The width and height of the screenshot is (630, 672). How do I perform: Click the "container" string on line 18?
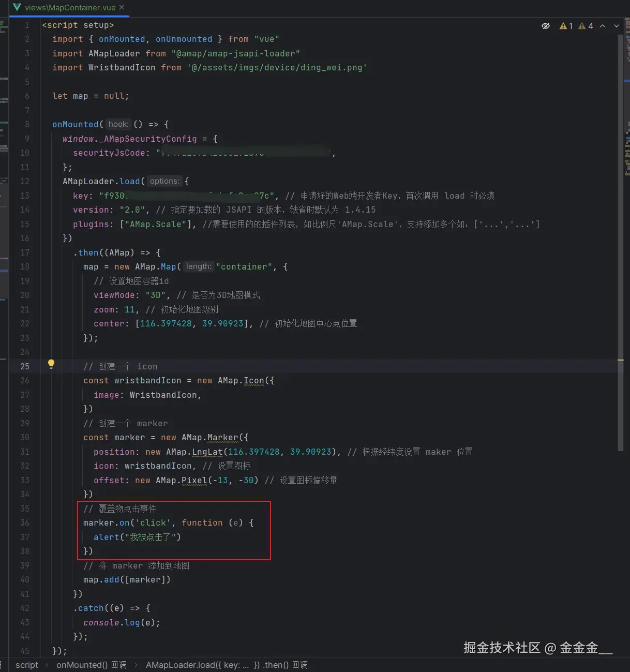pos(245,267)
